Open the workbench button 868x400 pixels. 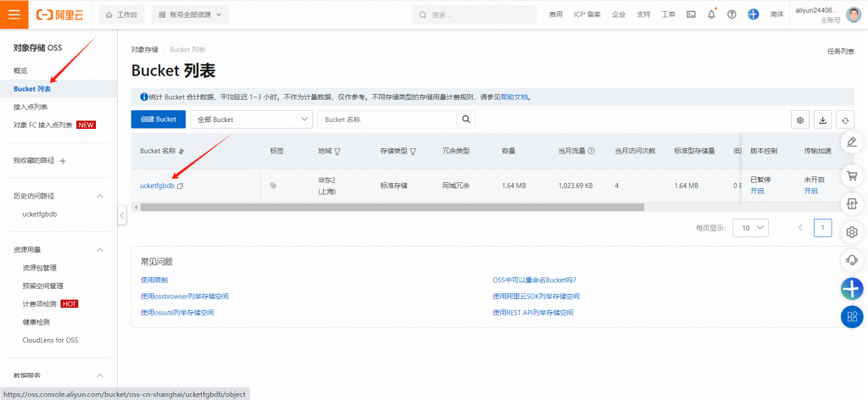(122, 15)
